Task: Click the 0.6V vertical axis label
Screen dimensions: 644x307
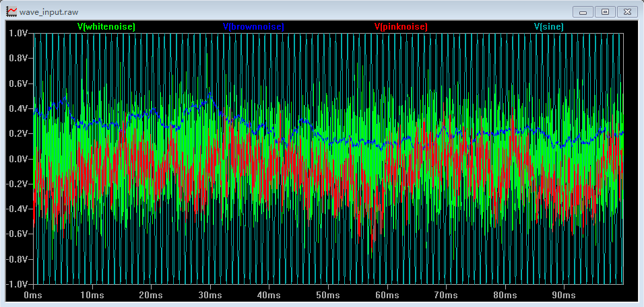Action: pyautogui.click(x=18, y=83)
